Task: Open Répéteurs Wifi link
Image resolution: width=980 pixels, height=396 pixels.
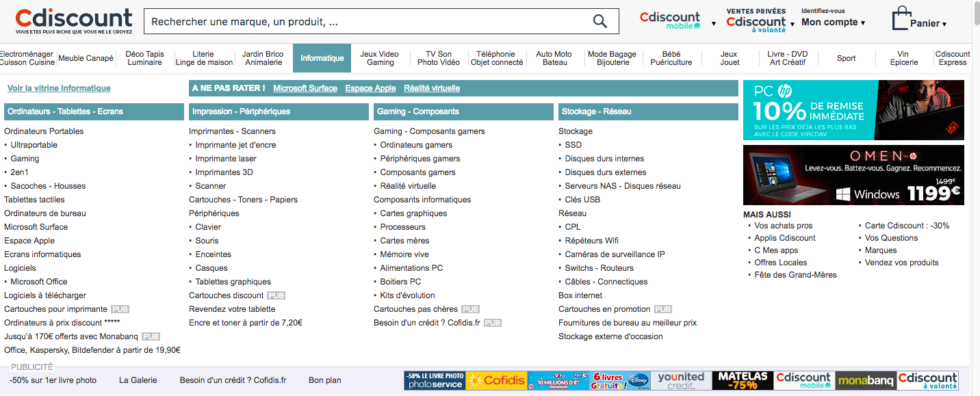Action: [x=592, y=241]
